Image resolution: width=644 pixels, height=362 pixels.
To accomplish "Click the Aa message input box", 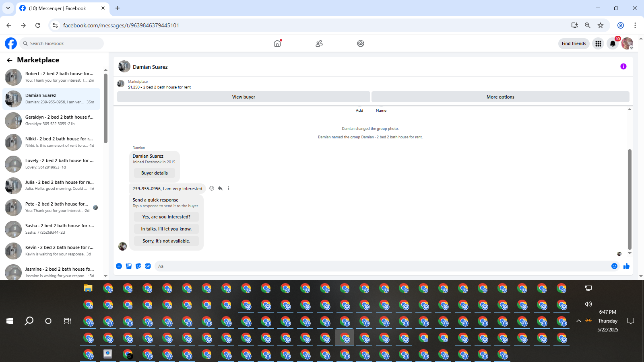I will tap(382, 266).
